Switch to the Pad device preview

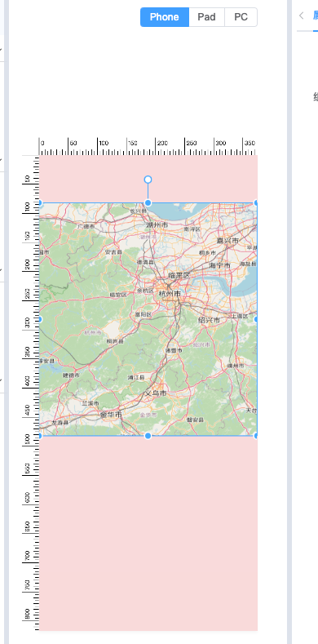(x=207, y=17)
